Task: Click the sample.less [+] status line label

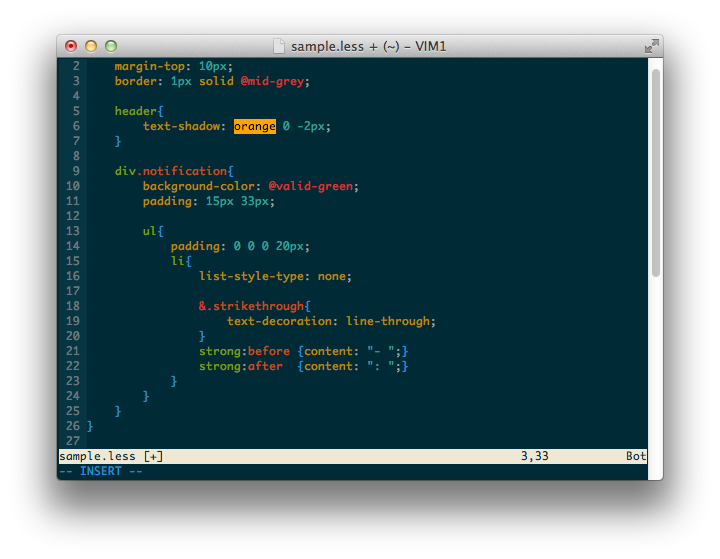Action: tap(110, 456)
